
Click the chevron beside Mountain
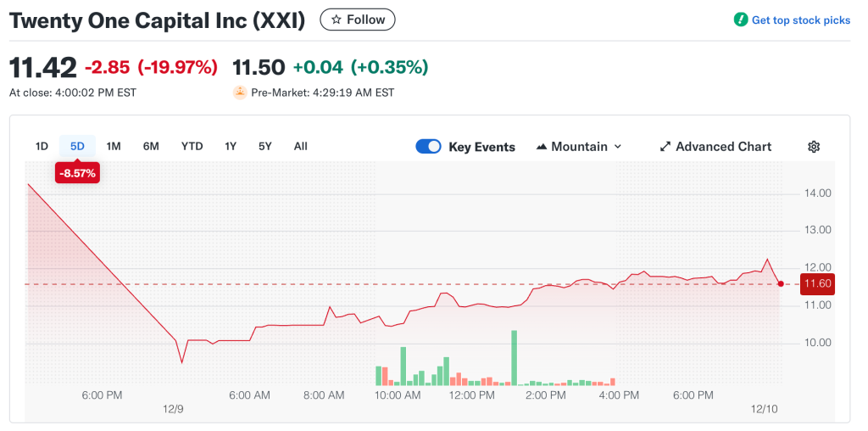pyautogui.click(x=618, y=147)
